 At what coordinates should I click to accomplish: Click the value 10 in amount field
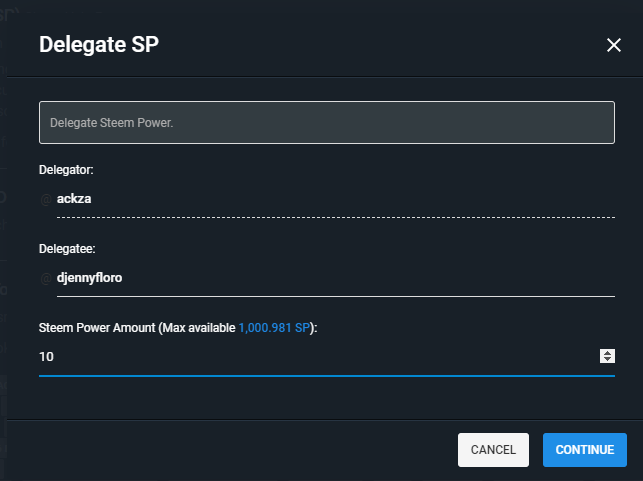pos(46,357)
